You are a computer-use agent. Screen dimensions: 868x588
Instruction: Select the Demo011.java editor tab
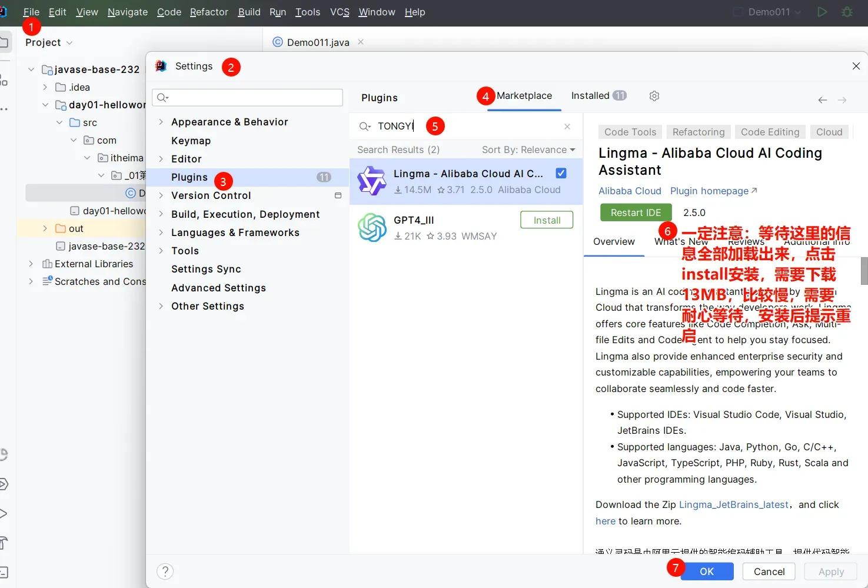(x=318, y=42)
